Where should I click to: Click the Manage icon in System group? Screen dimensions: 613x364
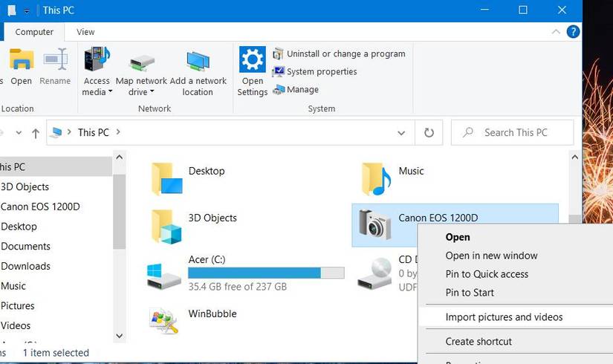279,90
